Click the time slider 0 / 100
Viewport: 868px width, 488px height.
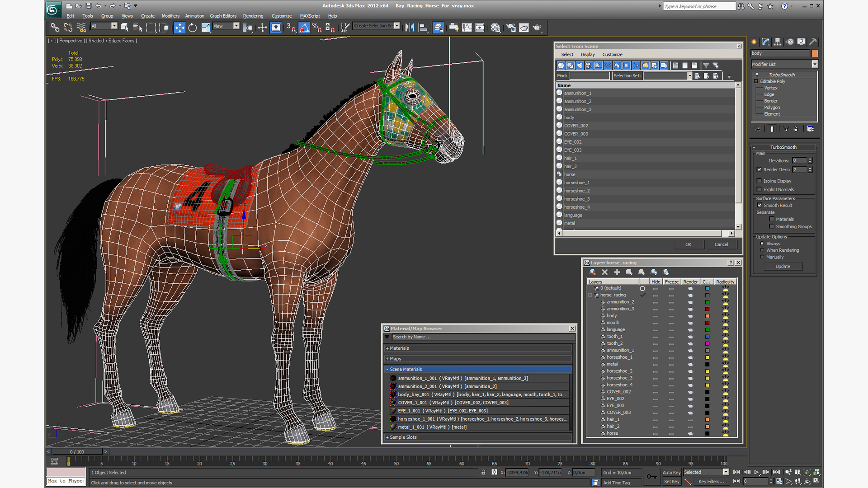pos(77,451)
